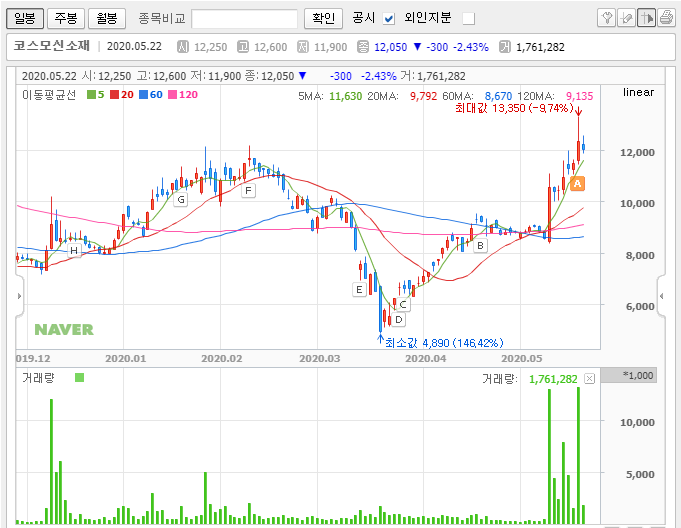Image resolution: width=681 pixels, height=528 pixels.
Task: Toggle the 20-day moving average line
Action: pyautogui.click(x=122, y=95)
